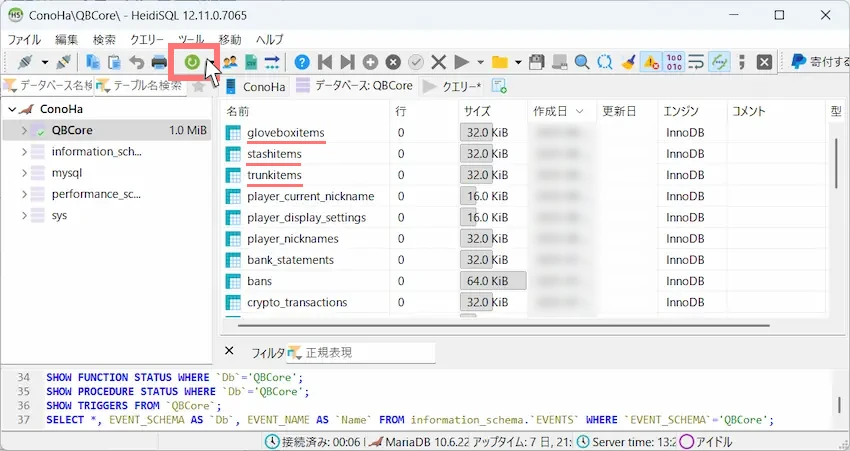
Task: Sort by サイズ column header
Action: tap(492, 111)
